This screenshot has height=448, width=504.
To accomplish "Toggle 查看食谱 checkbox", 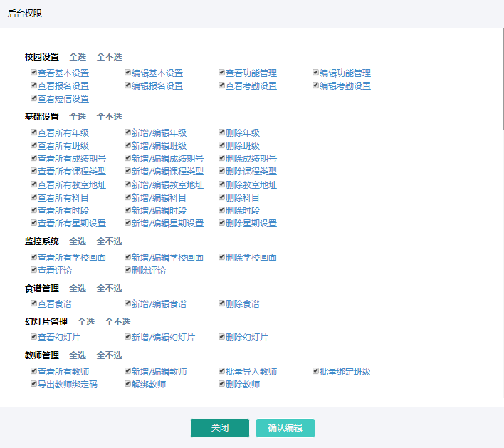I will click(x=33, y=303).
